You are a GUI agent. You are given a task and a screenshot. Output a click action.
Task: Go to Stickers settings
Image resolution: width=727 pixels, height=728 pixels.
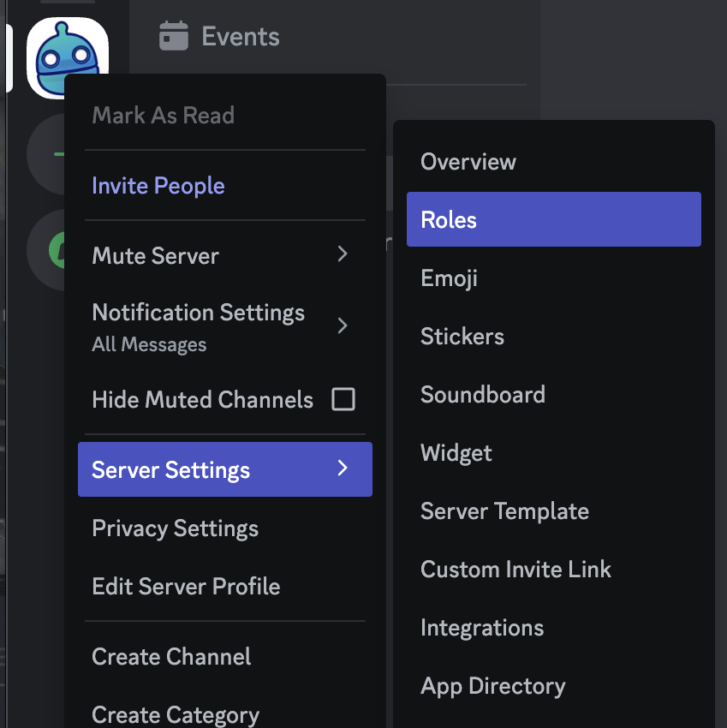tap(554, 336)
